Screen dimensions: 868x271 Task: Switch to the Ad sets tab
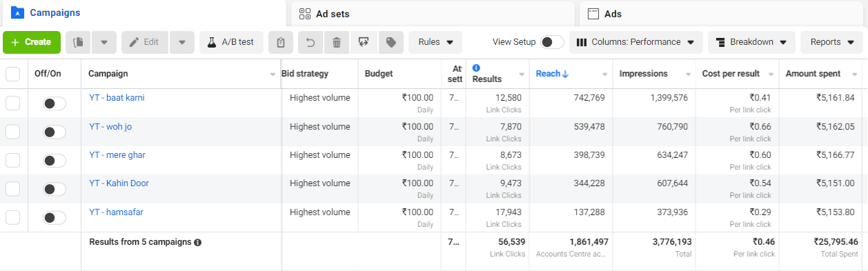(433, 13)
